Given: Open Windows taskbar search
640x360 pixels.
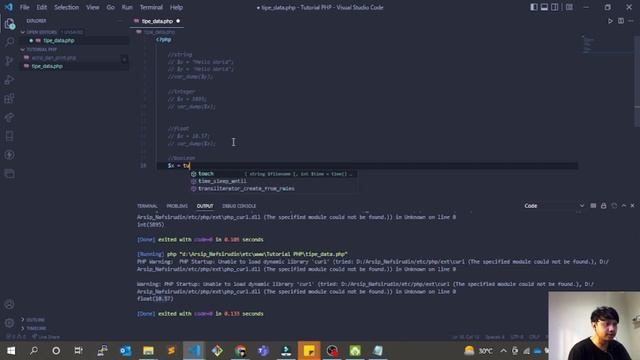Looking at the screenshot, I should click(x=34, y=351).
